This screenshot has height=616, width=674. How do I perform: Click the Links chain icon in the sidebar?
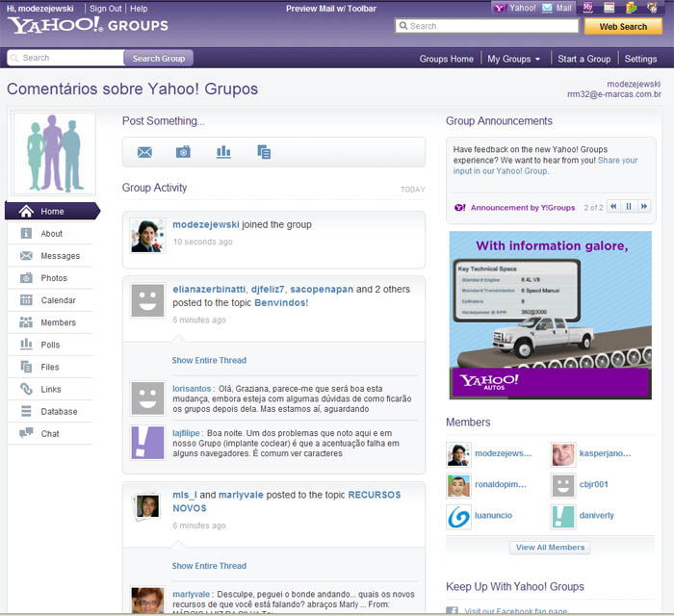pyautogui.click(x=26, y=389)
